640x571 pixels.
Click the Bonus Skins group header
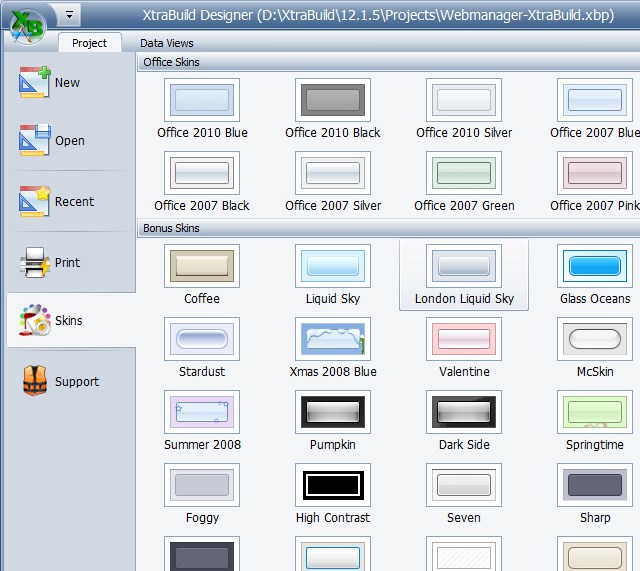click(x=388, y=228)
